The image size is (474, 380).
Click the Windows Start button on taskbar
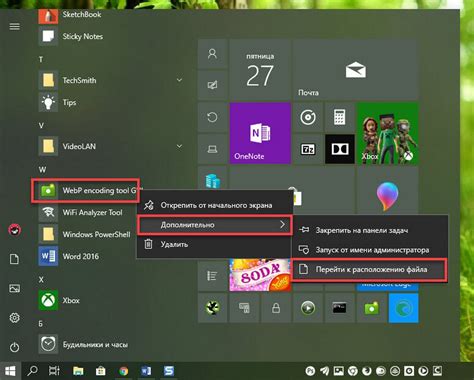click(10, 371)
